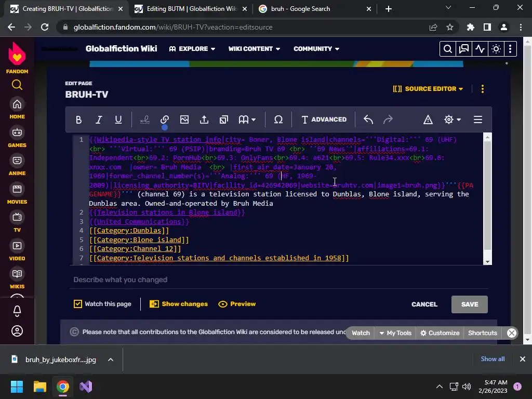Insert an image via the picture icon

click(184, 120)
